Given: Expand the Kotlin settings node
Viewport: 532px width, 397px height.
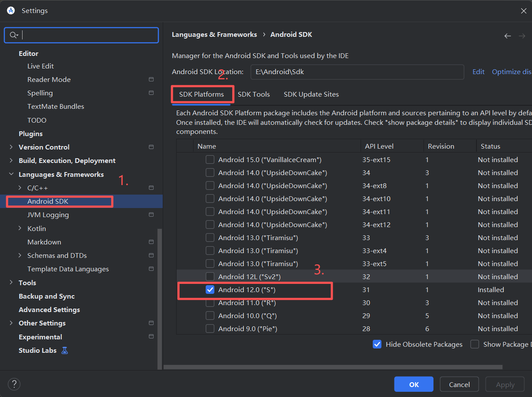Looking at the screenshot, I should click(20, 228).
